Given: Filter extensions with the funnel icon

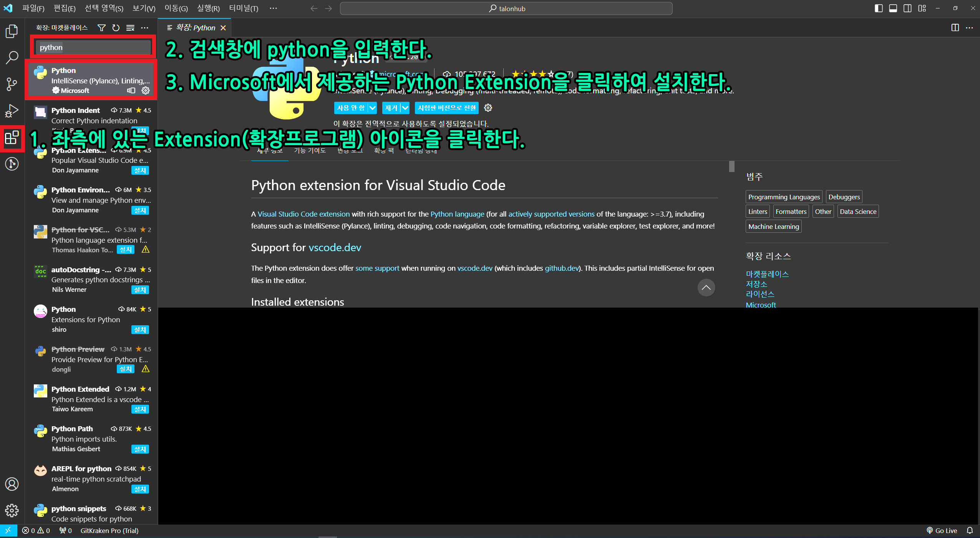Looking at the screenshot, I should coord(101,28).
